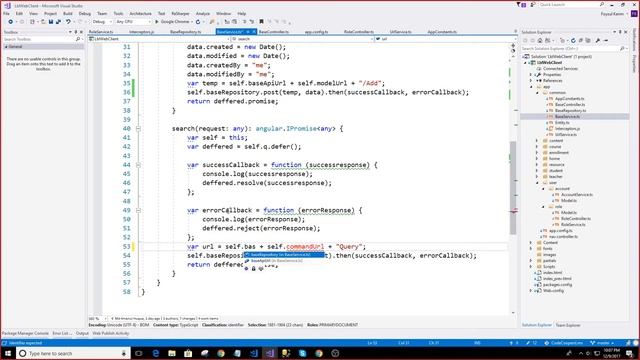Open the search member navigation dropdown
Screen dimensions: 640x360
302,39
